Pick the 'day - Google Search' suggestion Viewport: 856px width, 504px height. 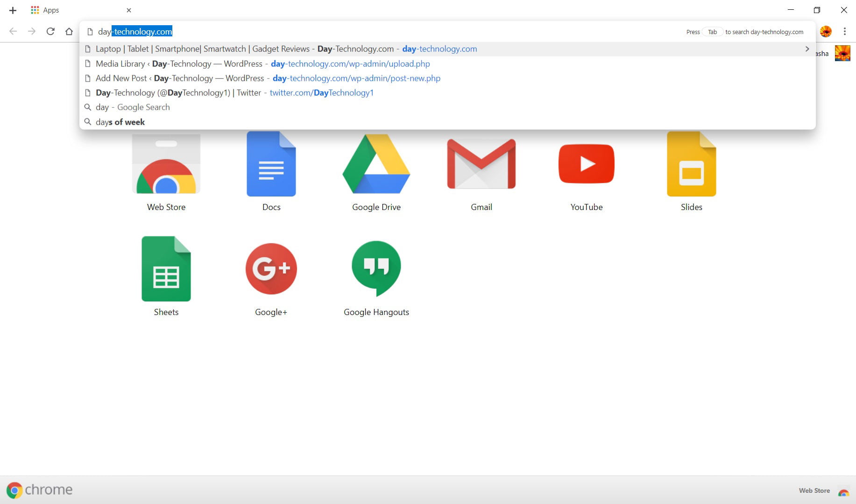[447, 107]
